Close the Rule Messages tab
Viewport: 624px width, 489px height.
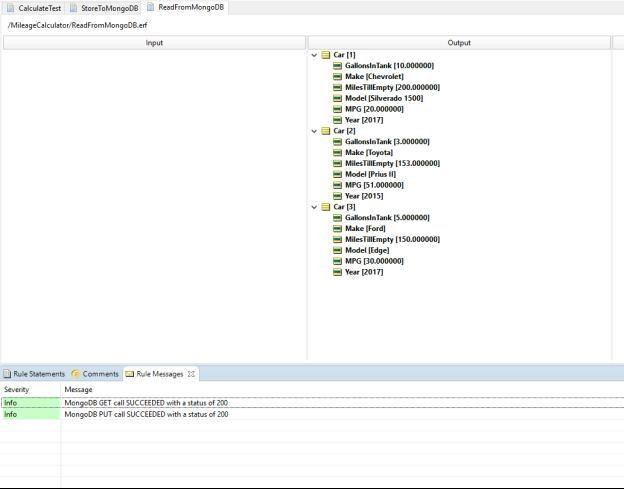(192, 374)
